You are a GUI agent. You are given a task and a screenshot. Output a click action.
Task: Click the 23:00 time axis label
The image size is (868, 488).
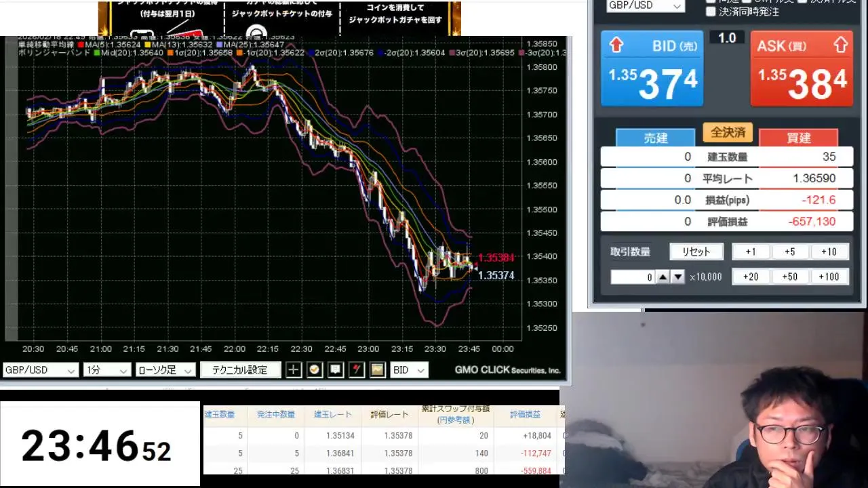point(368,349)
